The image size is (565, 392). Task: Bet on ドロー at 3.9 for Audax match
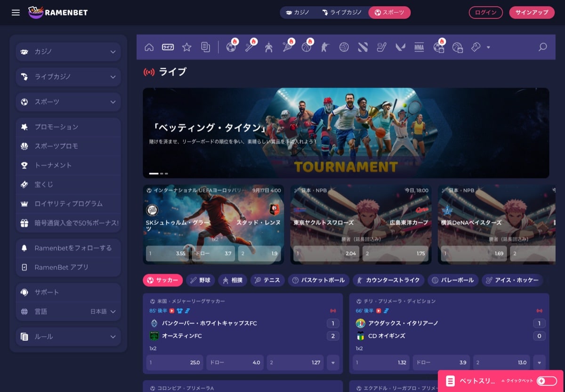point(441,362)
